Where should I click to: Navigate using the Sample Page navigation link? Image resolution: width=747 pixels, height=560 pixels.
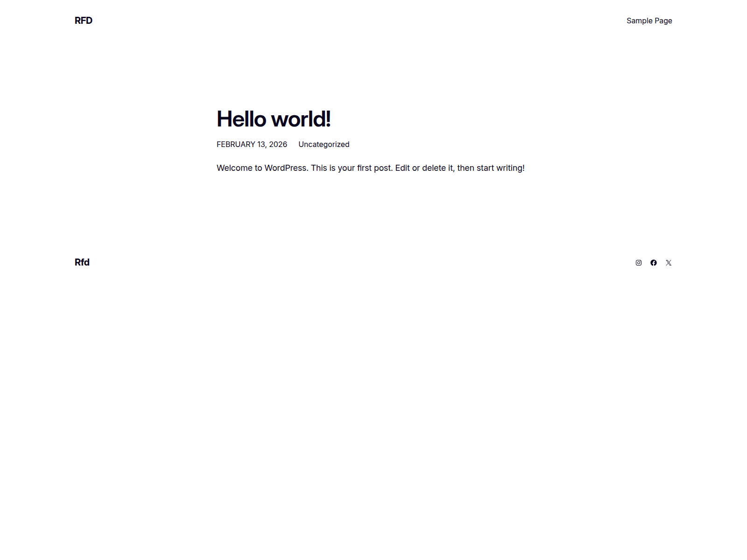[649, 21]
